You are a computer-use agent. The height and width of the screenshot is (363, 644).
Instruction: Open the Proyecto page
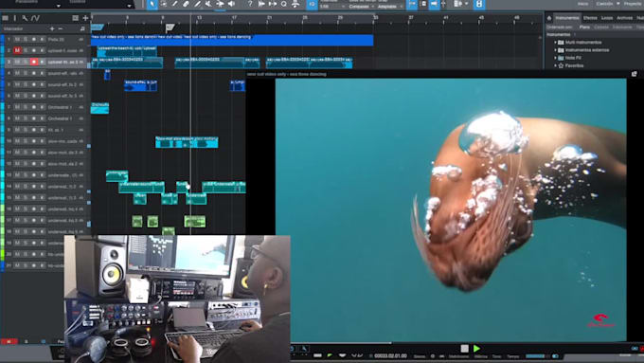[634, 4]
